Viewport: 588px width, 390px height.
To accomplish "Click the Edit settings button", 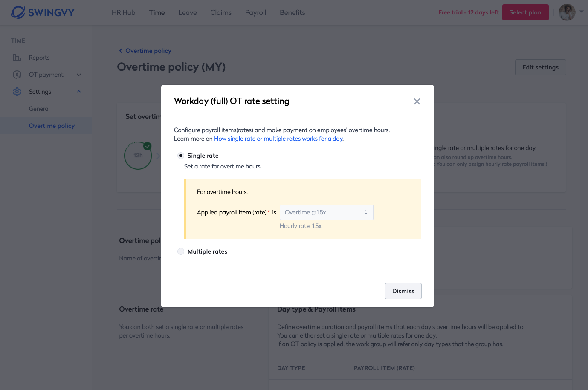I will coord(540,67).
